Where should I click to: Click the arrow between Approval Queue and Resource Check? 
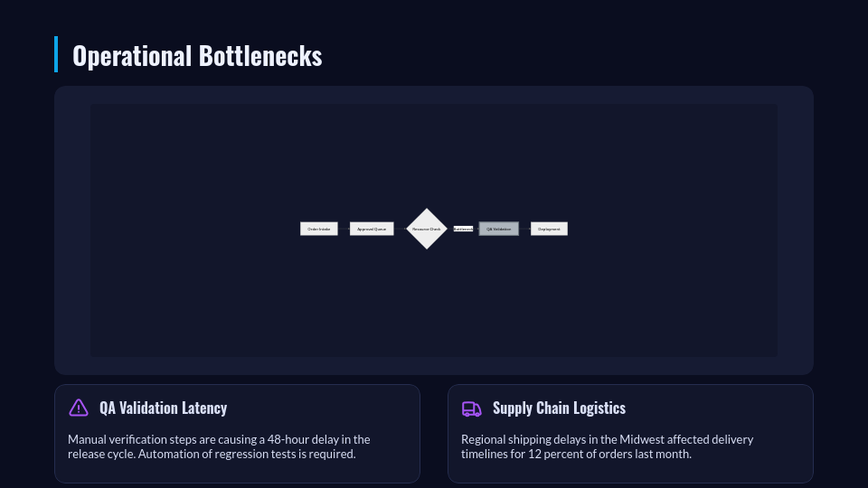click(x=400, y=229)
